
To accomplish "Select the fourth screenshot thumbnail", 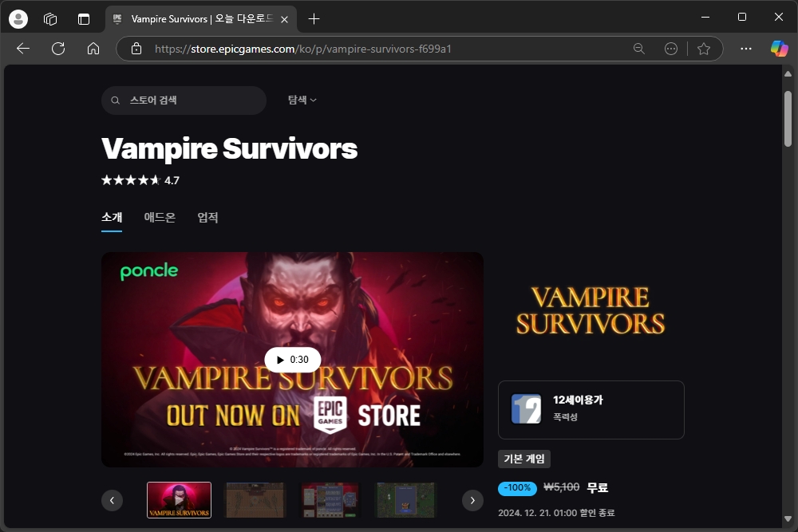I will tap(405, 500).
